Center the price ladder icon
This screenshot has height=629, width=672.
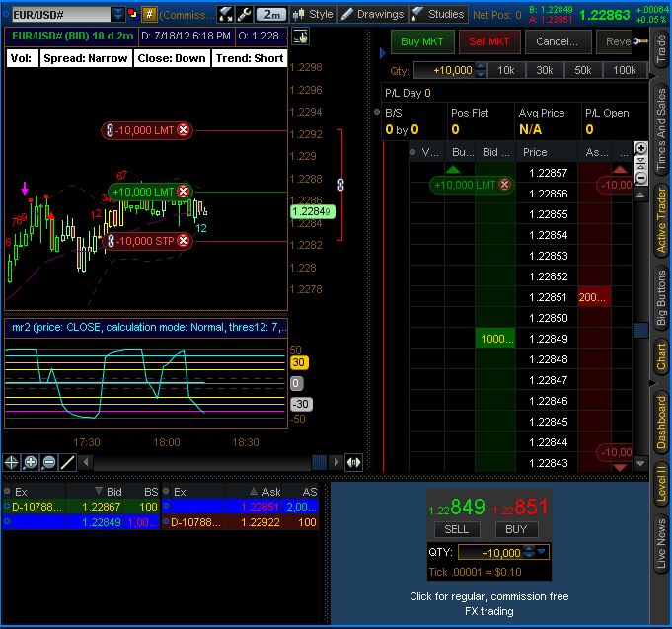[640, 163]
